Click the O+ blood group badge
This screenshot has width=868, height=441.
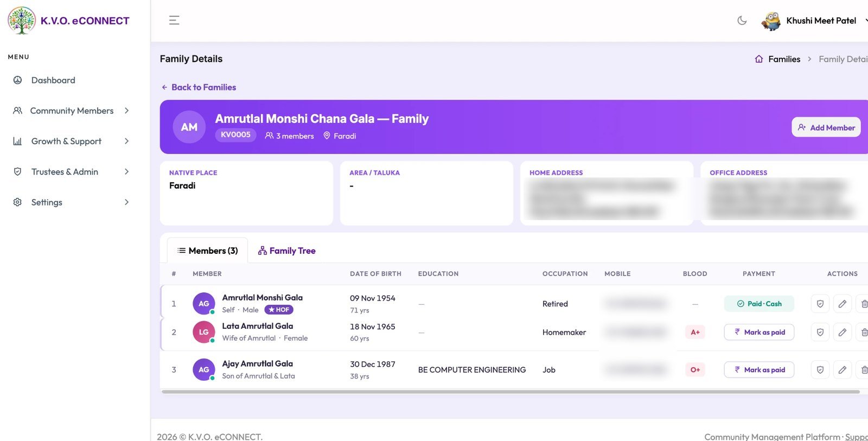[695, 370]
